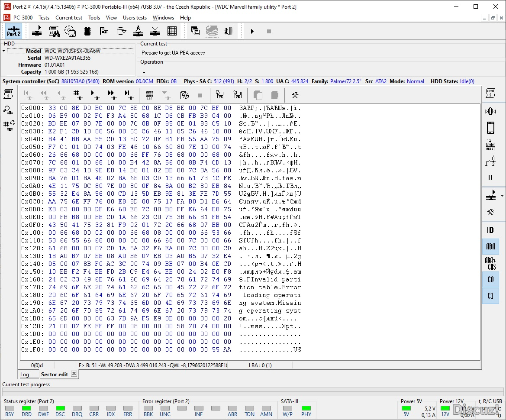Click the LBA grid icon in editor toolbar
The image size is (506, 420).
(x=149, y=95)
